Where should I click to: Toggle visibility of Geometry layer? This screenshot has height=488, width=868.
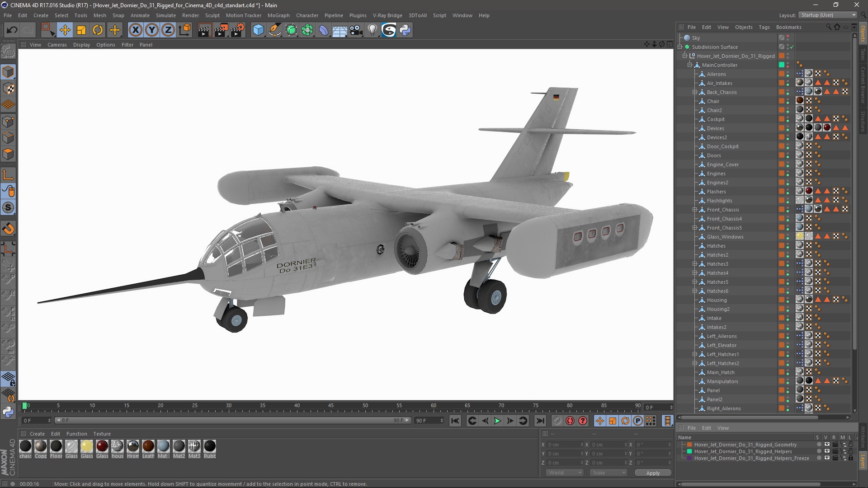[827, 445]
